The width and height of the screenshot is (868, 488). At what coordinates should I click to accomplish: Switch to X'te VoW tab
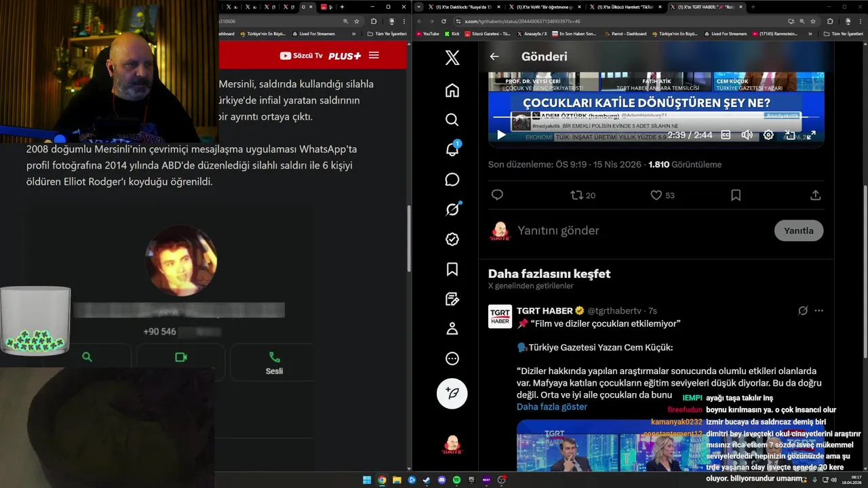coord(545,7)
